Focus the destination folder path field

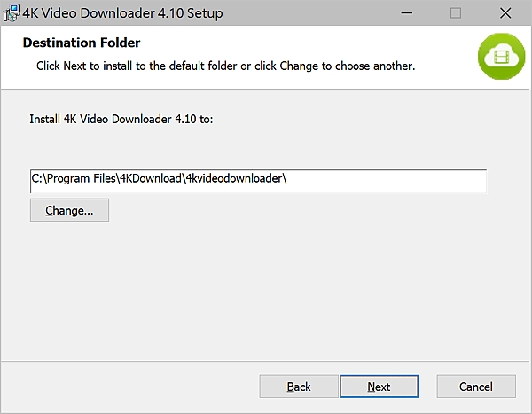click(258, 181)
